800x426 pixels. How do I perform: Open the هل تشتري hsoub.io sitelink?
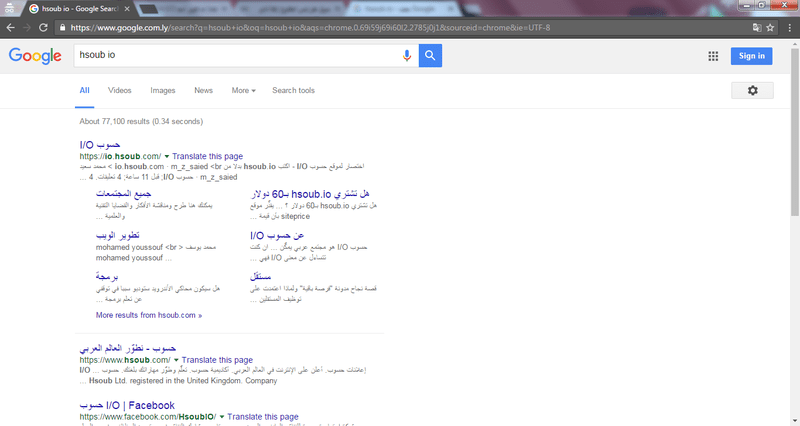310,194
